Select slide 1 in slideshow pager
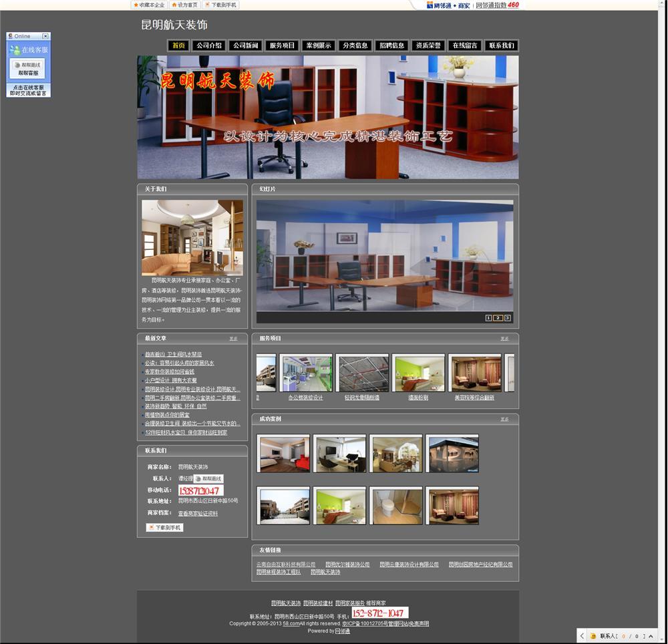 (488, 318)
